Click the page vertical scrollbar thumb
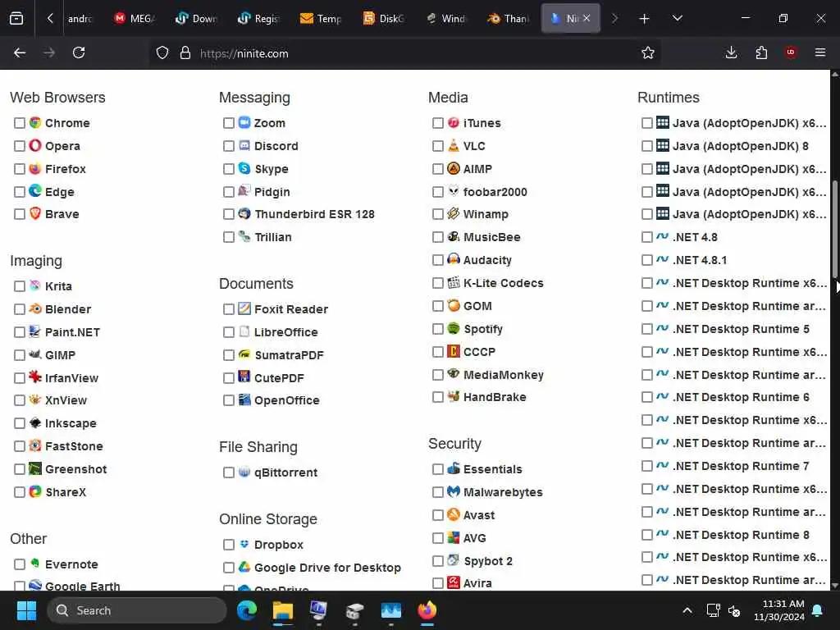Viewport: 840px width, 630px height. pyautogui.click(x=834, y=231)
